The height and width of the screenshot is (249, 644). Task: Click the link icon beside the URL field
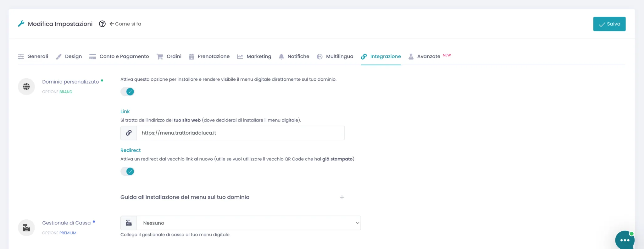click(x=129, y=133)
